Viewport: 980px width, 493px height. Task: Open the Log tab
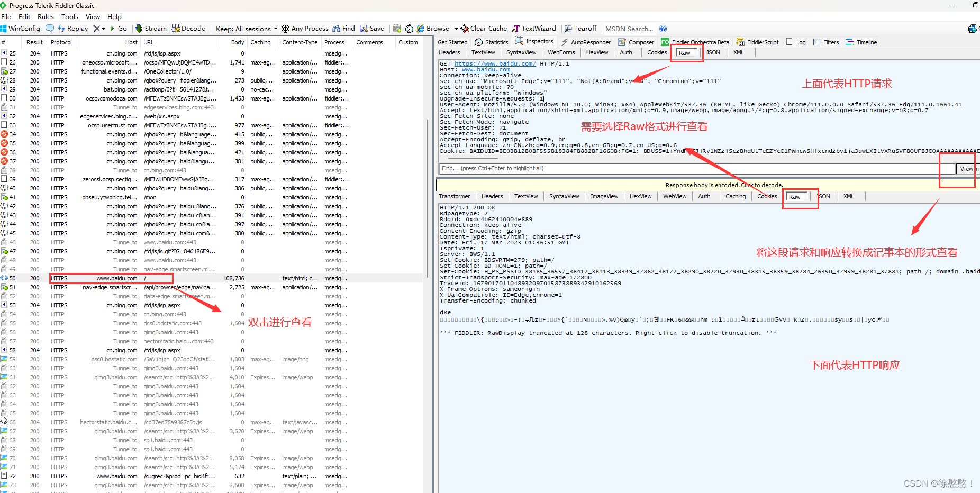pyautogui.click(x=796, y=42)
